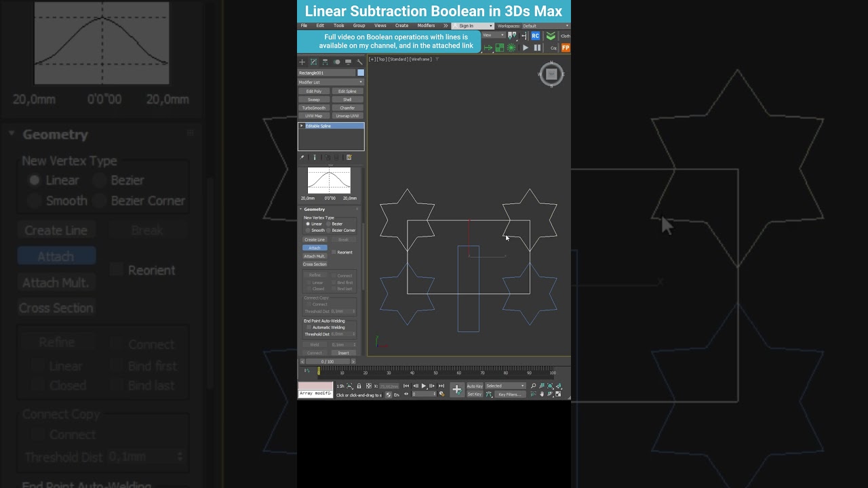Select the Pan View hand icon
The image size is (868, 488).
point(542,394)
